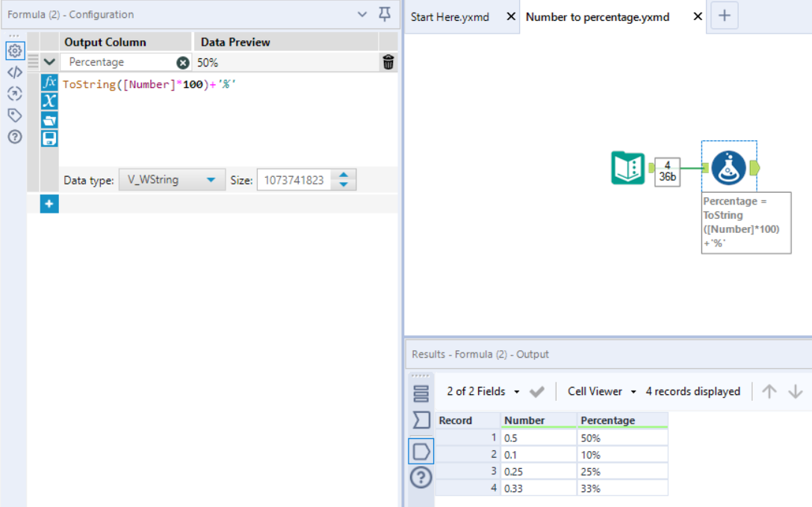Open help via question mark sidebar icon
Viewport: 812px width, 507px height.
15,136
